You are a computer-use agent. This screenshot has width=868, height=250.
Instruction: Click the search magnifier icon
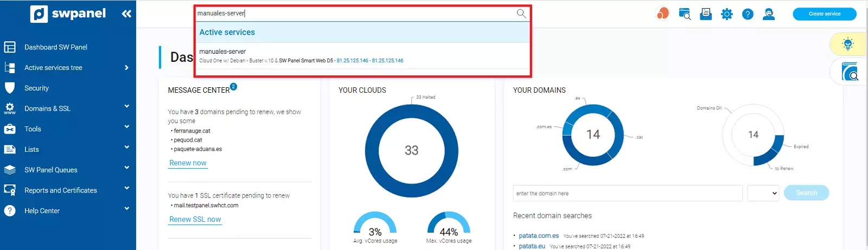click(521, 14)
